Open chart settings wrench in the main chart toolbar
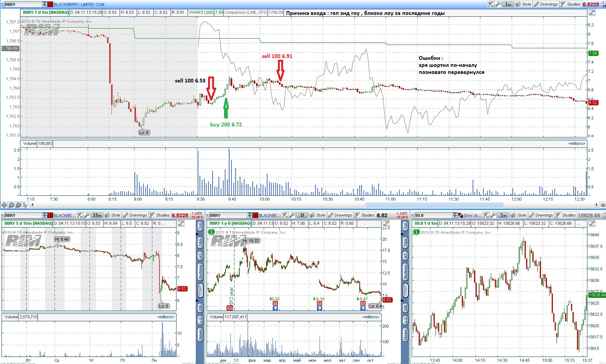The image size is (606, 364). point(498,4)
